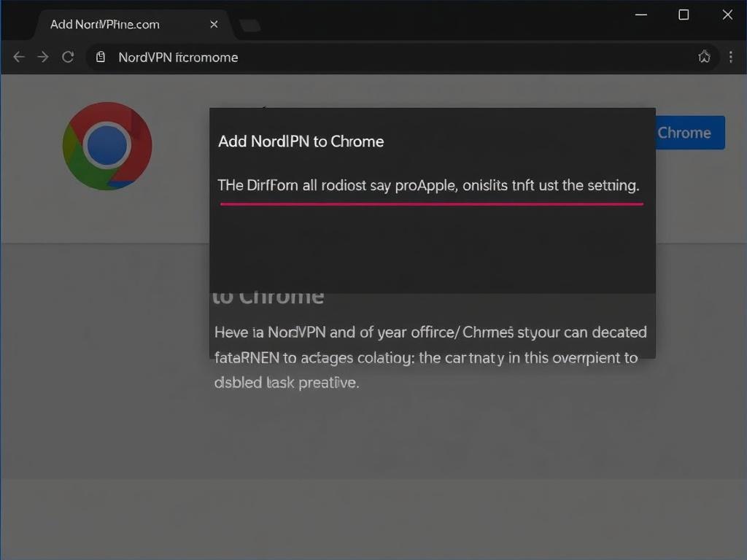This screenshot has width=747, height=560.
Task: Click the 'to Chrome' page heading
Action: [268, 297]
